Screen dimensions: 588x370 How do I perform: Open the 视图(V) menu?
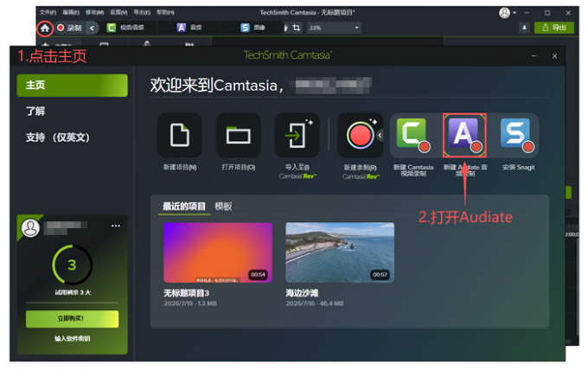tap(118, 12)
